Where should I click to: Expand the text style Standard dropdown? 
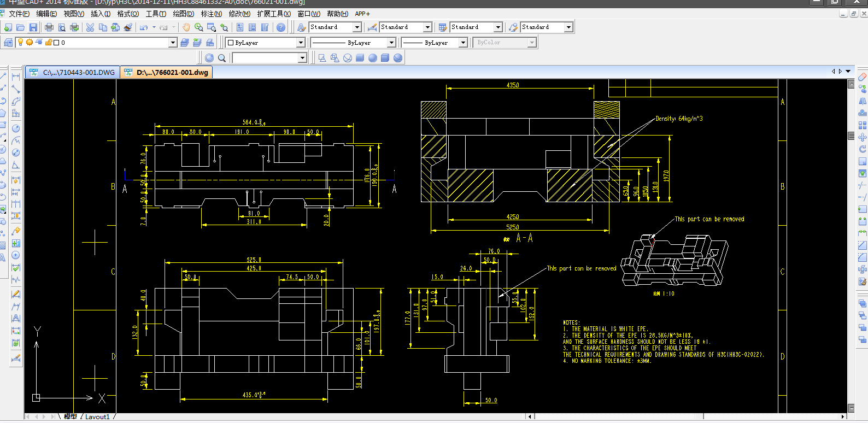(357, 27)
